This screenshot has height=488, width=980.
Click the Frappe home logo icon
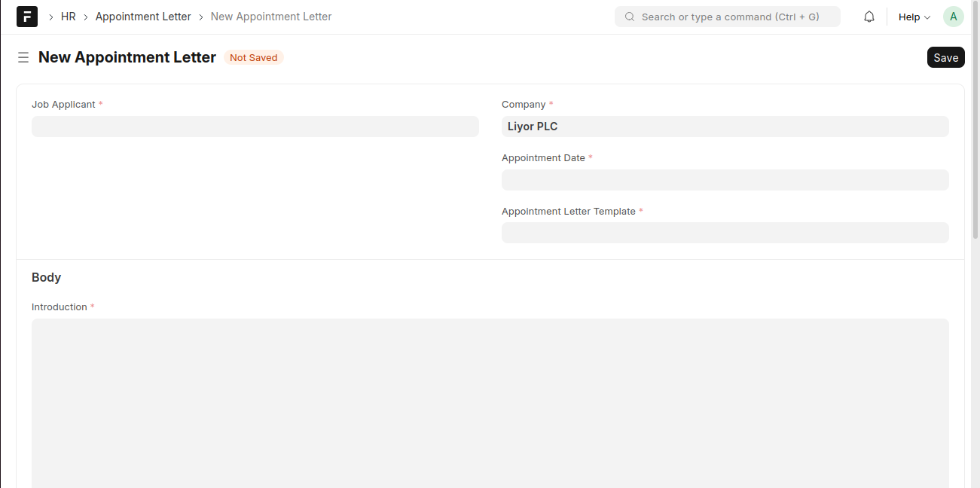[27, 17]
